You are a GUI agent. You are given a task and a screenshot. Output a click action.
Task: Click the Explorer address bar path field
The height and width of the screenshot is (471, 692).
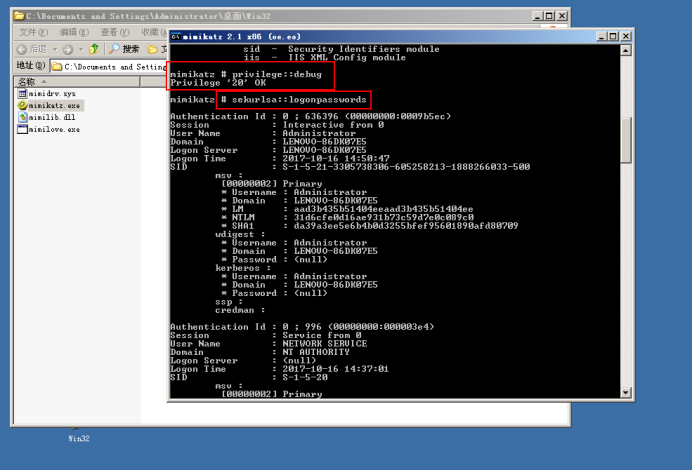(x=108, y=67)
